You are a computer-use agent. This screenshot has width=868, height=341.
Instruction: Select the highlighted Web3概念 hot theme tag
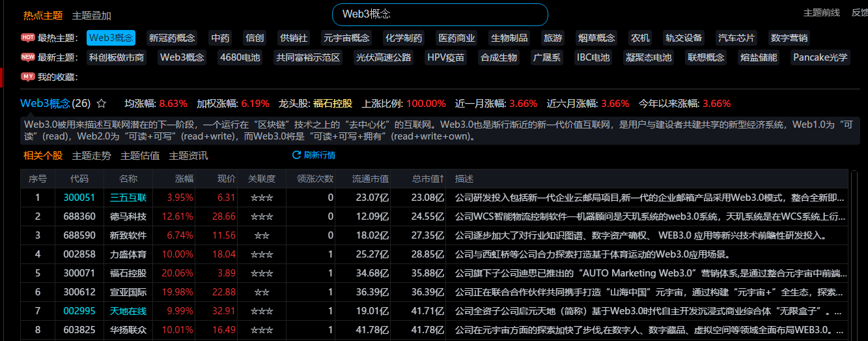coord(111,38)
